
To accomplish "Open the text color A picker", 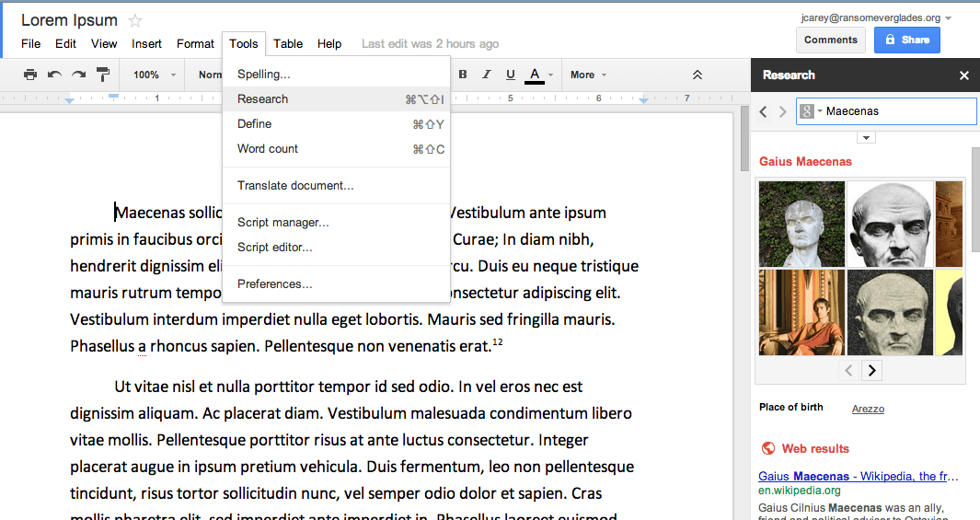I will (x=538, y=75).
